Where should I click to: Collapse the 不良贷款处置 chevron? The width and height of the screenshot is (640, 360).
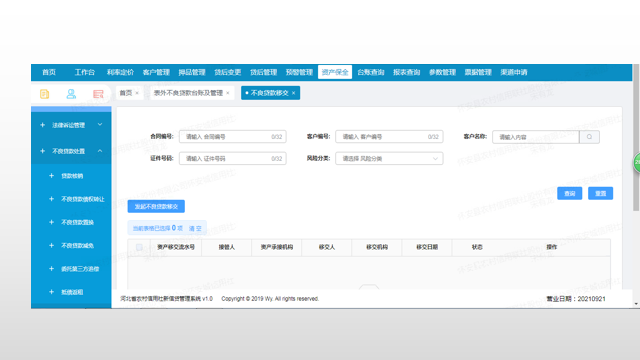click(100, 151)
